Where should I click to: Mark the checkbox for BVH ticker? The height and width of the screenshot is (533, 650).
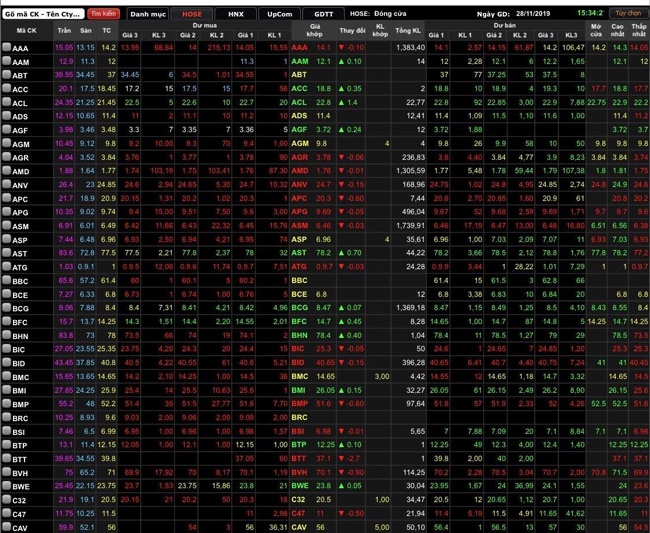(6, 472)
